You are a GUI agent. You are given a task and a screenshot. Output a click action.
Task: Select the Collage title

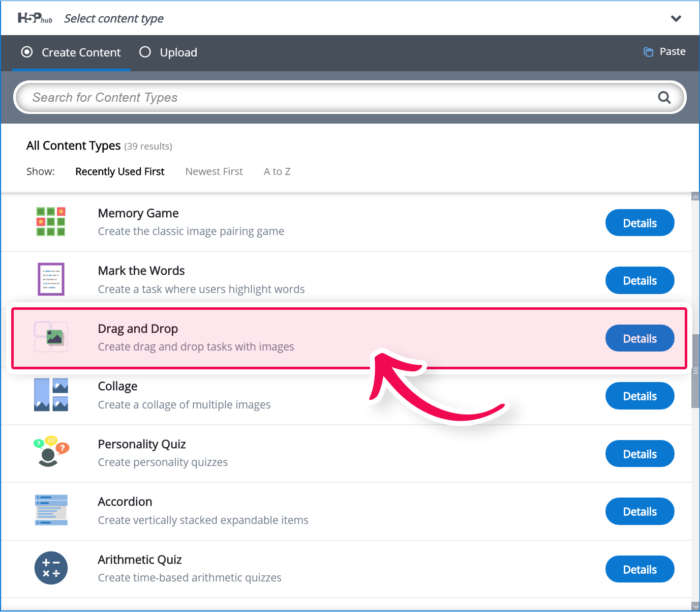click(x=117, y=386)
